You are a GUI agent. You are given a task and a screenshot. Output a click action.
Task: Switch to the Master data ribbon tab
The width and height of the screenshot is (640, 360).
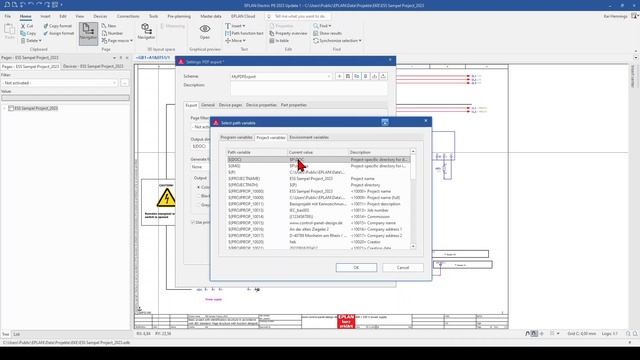click(211, 16)
